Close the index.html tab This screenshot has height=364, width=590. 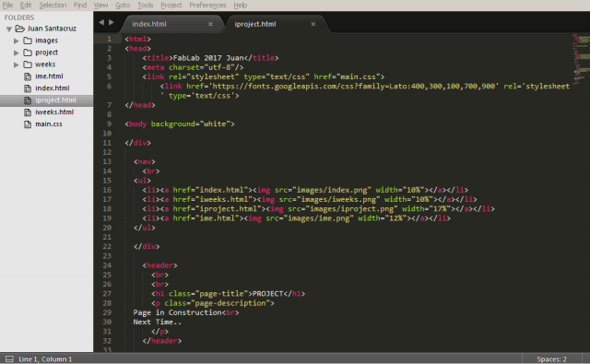(211, 24)
